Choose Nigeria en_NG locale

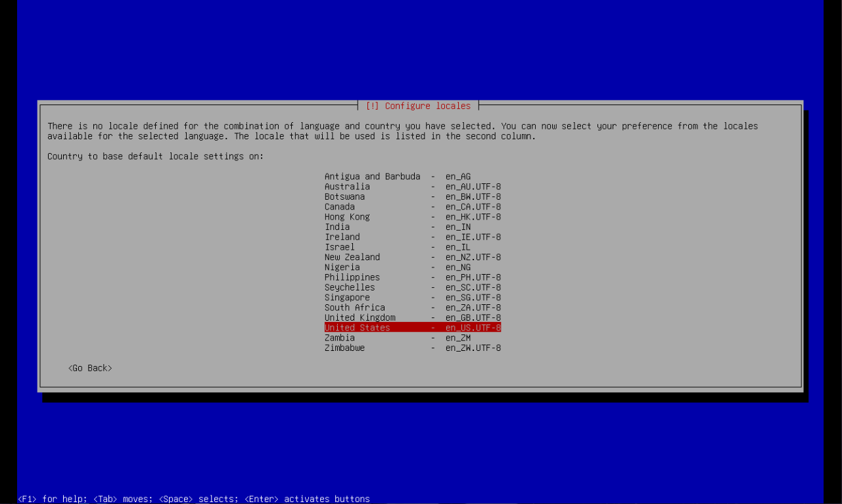[412, 267]
